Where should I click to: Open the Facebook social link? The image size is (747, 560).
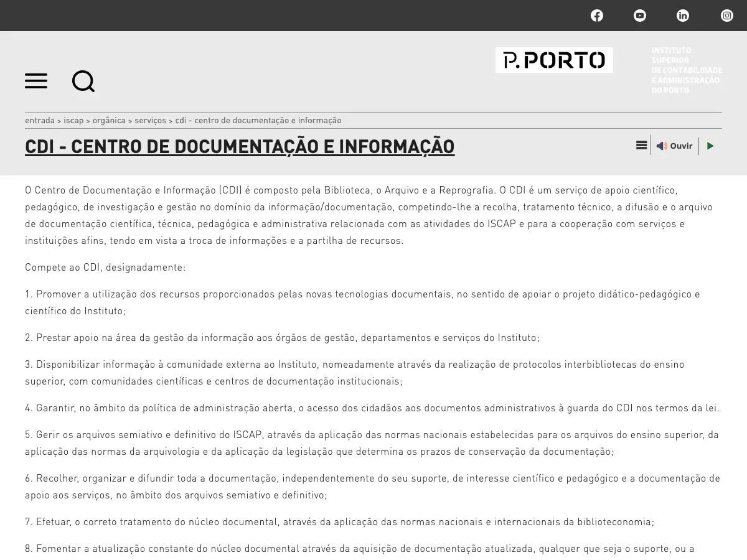(x=597, y=16)
